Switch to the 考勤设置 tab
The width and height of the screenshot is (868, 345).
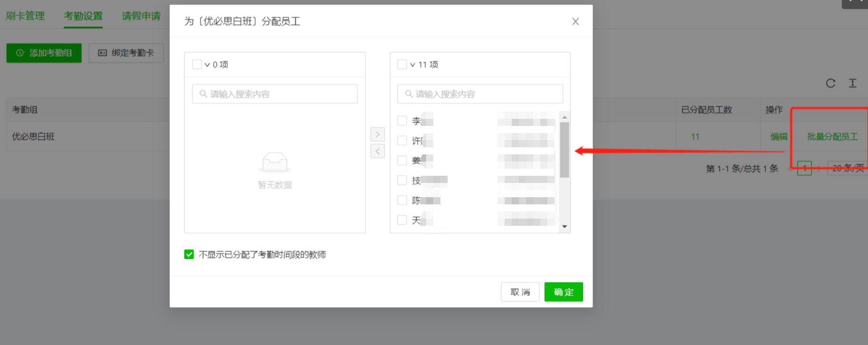[x=83, y=16]
